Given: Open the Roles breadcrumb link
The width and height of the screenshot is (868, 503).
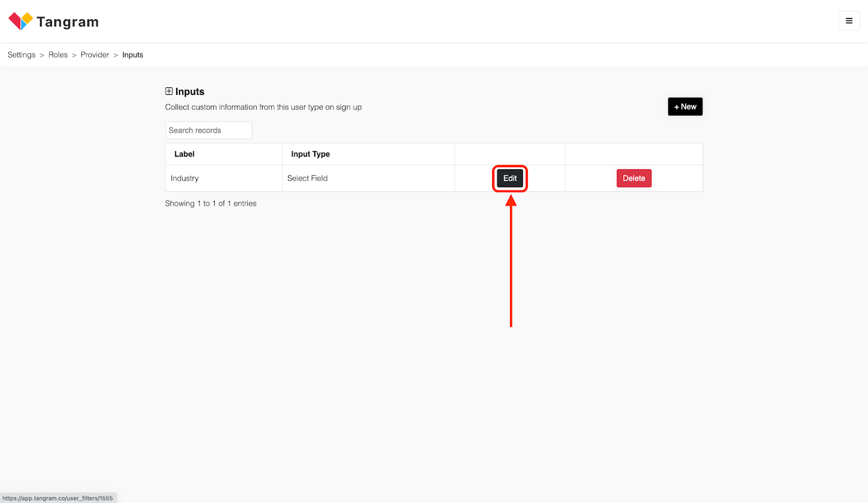Looking at the screenshot, I should pyautogui.click(x=58, y=55).
